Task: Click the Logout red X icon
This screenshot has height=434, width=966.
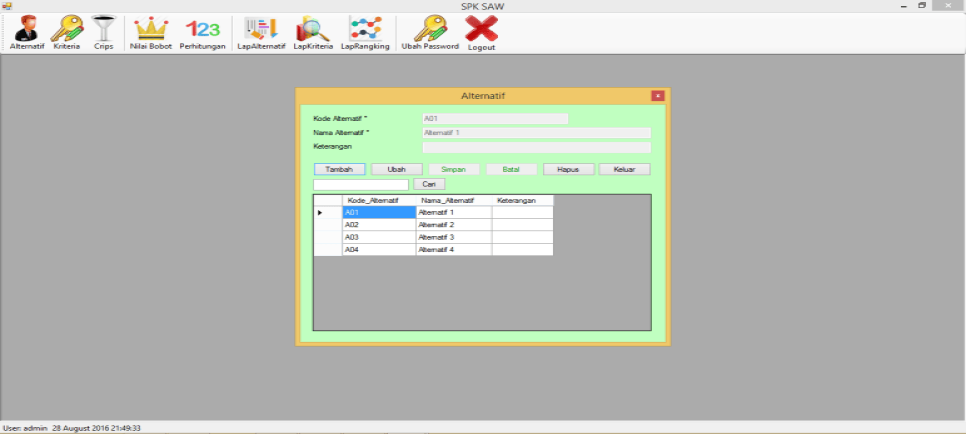Action: pyautogui.click(x=482, y=31)
